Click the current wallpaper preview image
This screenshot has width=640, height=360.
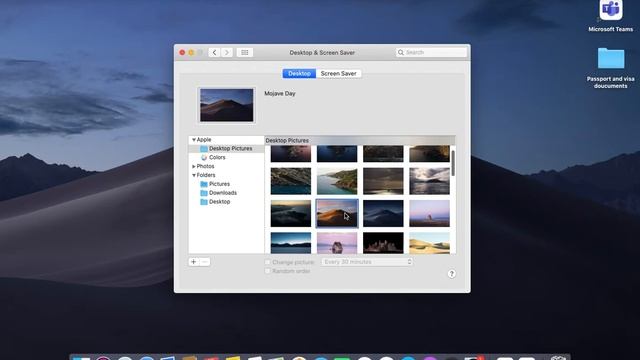point(227,105)
